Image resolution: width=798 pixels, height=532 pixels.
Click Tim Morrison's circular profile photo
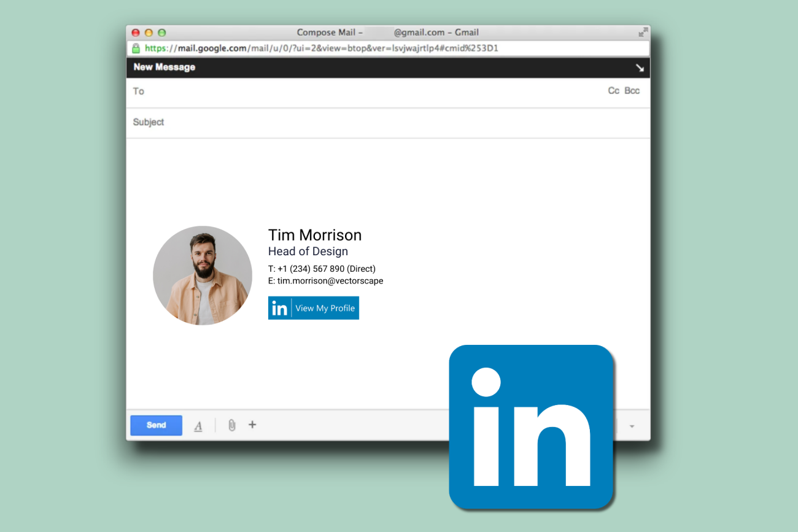click(203, 275)
